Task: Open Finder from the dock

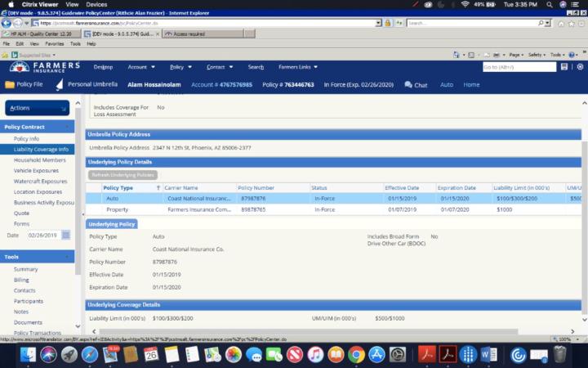Action: point(28,354)
